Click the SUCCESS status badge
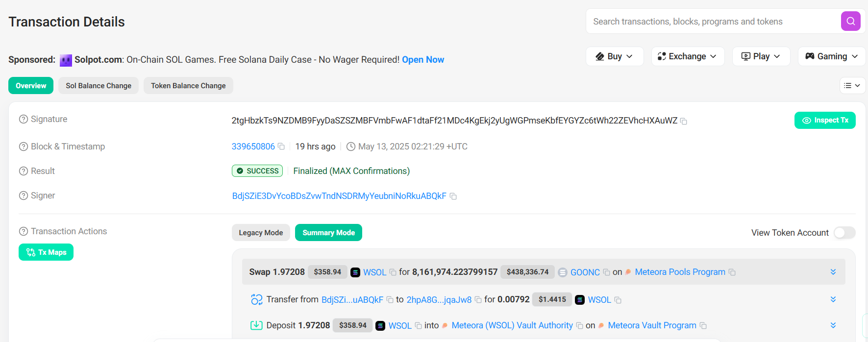 tap(257, 171)
